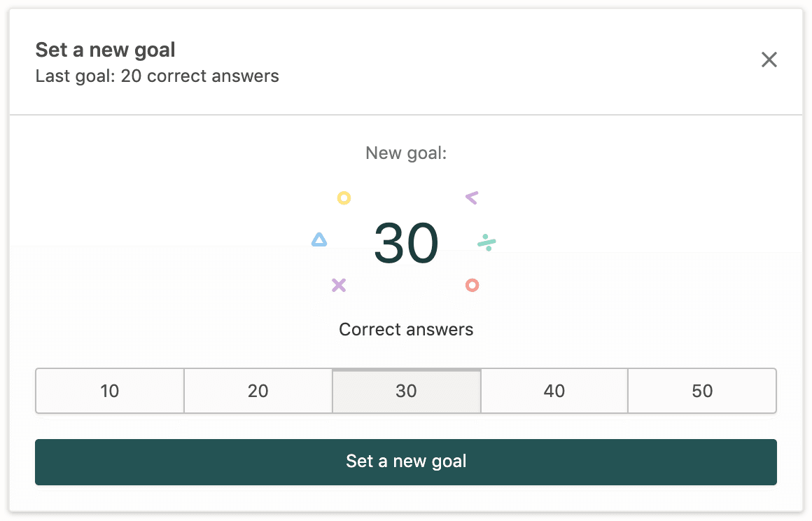Click the Correct answers caption
The height and width of the screenshot is (521, 812).
pos(406,329)
